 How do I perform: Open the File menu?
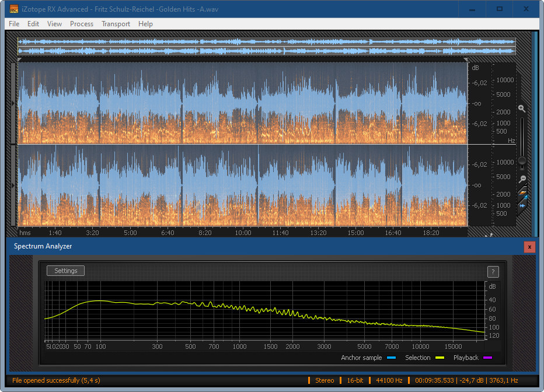point(14,24)
